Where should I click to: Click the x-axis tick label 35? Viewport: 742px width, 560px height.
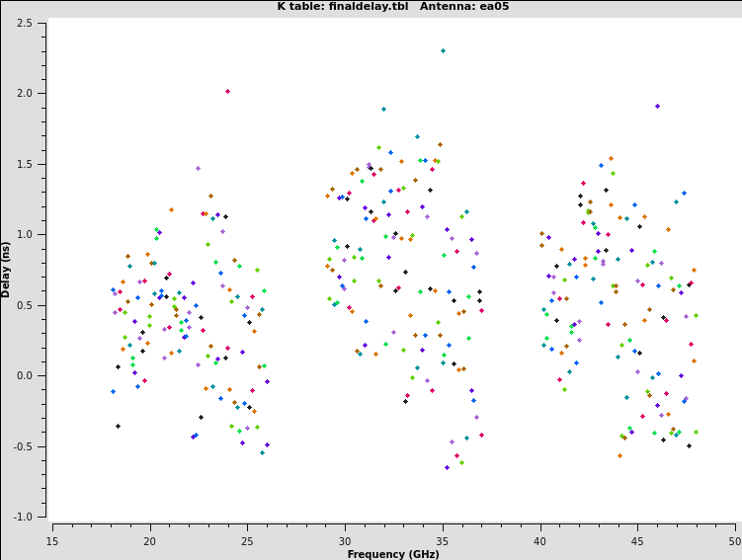pyautogui.click(x=443, y=540)
